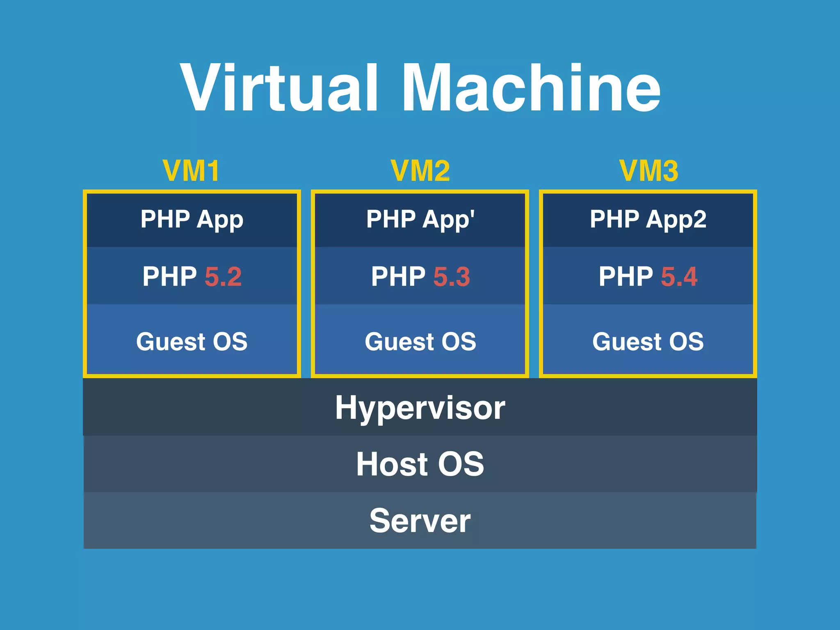Select the VM1 label
Viewport: 840px width, 630px height.
pos(192,171)
